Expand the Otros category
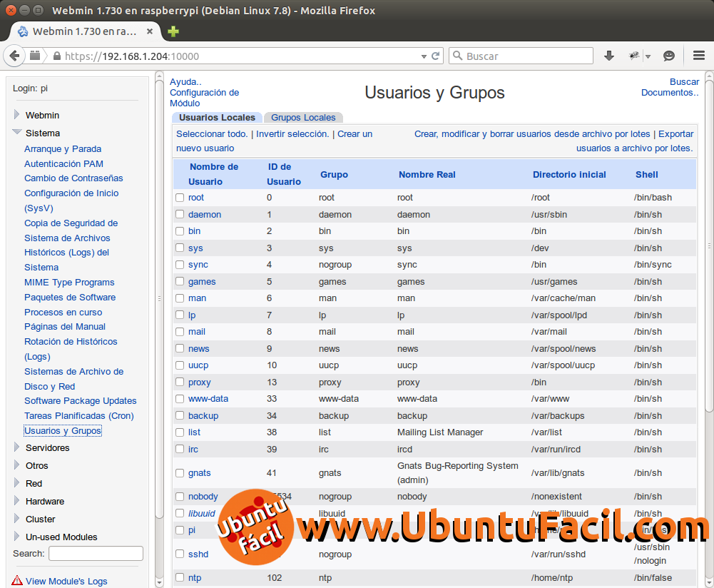Screen dimensions: 714x588 click(x=17, y=465)
